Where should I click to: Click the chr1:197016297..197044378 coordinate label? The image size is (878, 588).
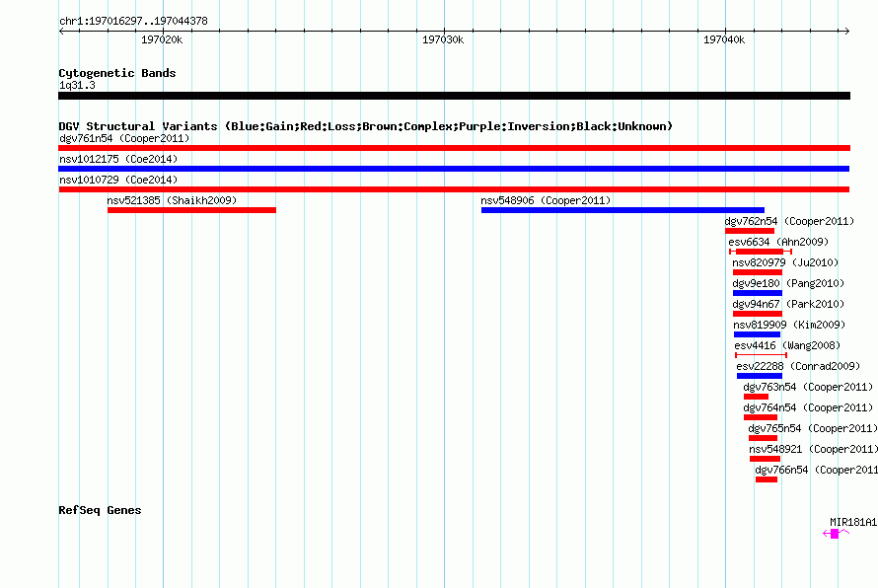(133, 21)
